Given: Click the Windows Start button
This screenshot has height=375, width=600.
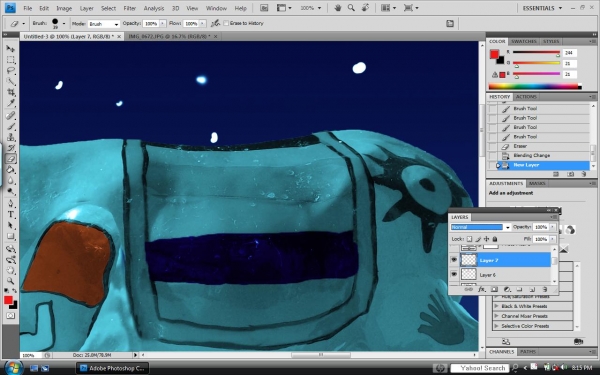Looking at the screenshot, I should click(x=13, y=368).
